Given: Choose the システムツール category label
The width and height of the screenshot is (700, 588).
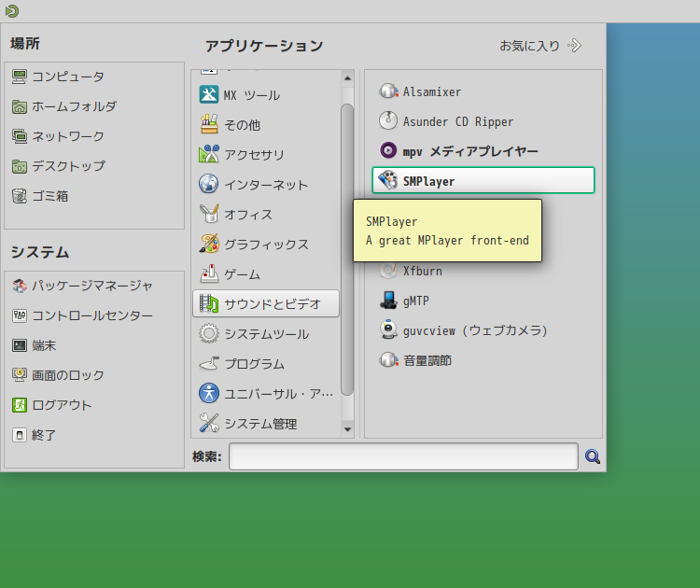Looking at the screenshot, I should [x=267, y=334].
